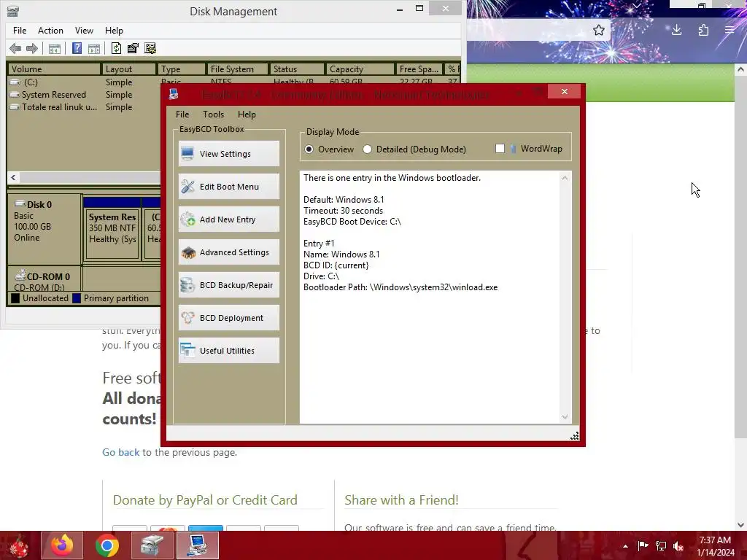Click the EasyBCD icon in the taskbar
Image resolution: width=747 pixels, height=560 pixels.
pyautogui.click(x=197, y=545)
